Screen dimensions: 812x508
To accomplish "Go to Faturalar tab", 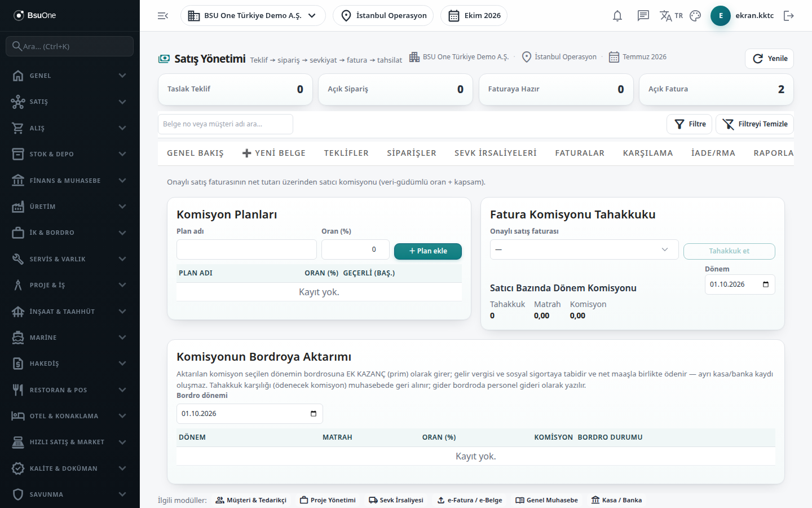I will pyautogui.click(x=580, y=153).
